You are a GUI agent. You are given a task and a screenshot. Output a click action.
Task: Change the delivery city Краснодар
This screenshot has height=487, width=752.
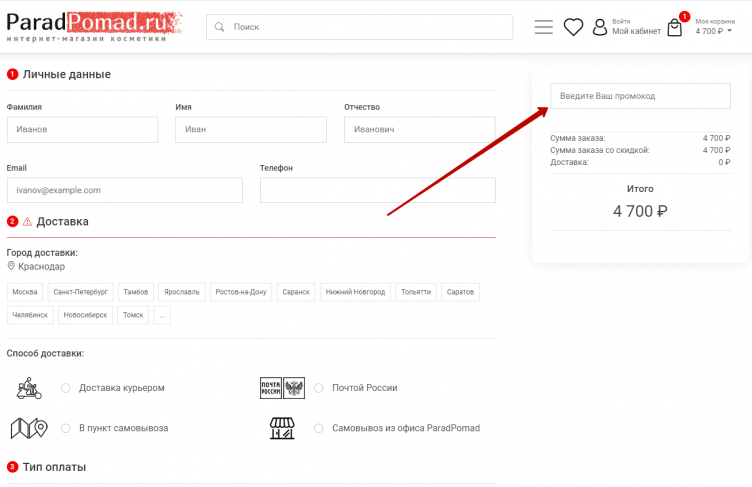pyautogui.click(x=41, y=267)
